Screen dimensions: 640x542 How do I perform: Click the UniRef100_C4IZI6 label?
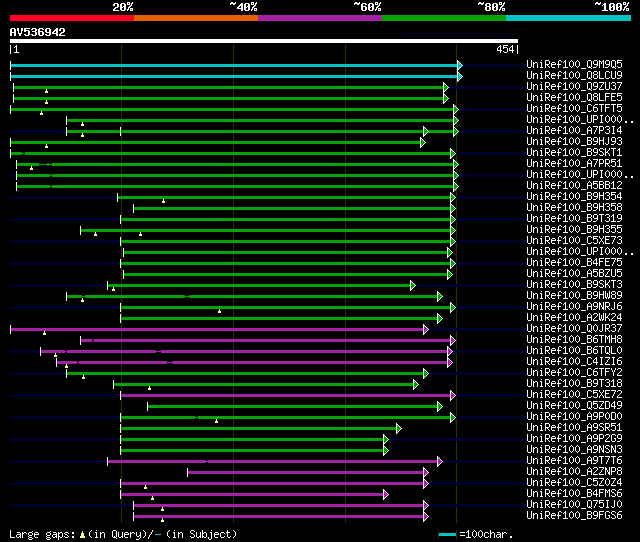[x=574, y=362]
